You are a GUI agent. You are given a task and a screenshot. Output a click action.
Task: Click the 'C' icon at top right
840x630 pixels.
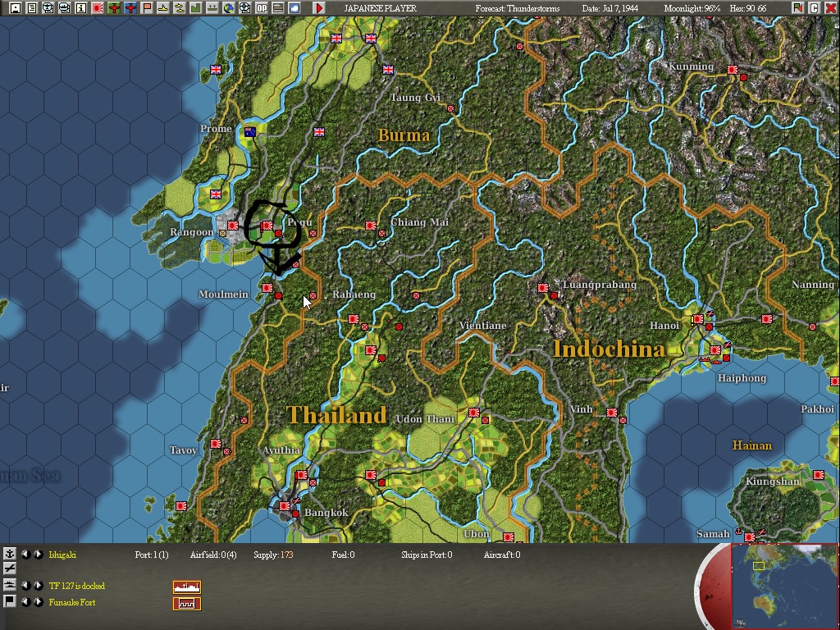point(815,8)
